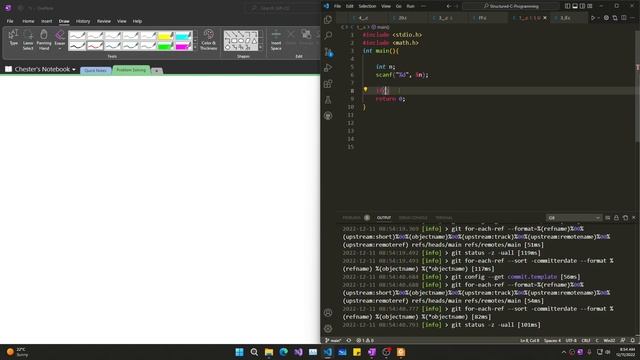Click Insert Space in OneNote ribbon

pos(276,40)
